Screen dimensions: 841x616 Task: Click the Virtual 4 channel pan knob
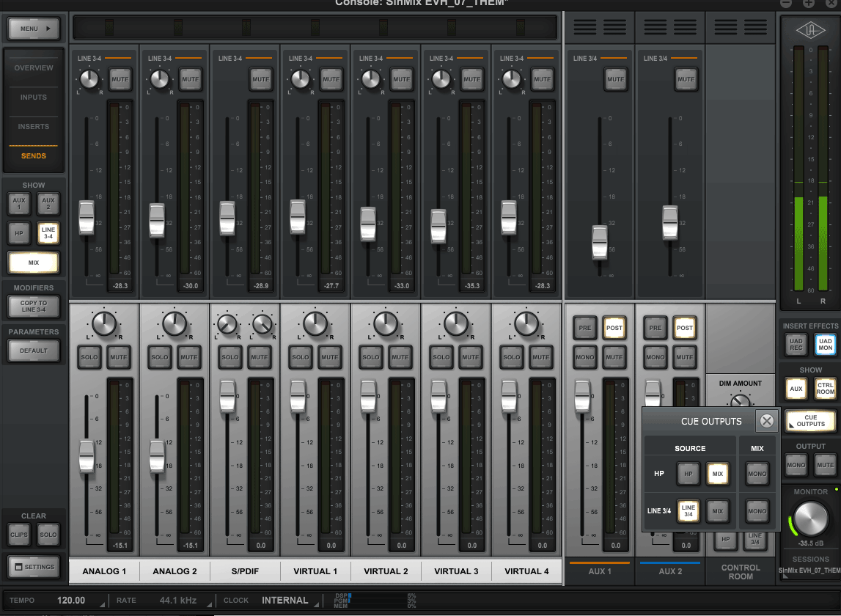point(526,323)
